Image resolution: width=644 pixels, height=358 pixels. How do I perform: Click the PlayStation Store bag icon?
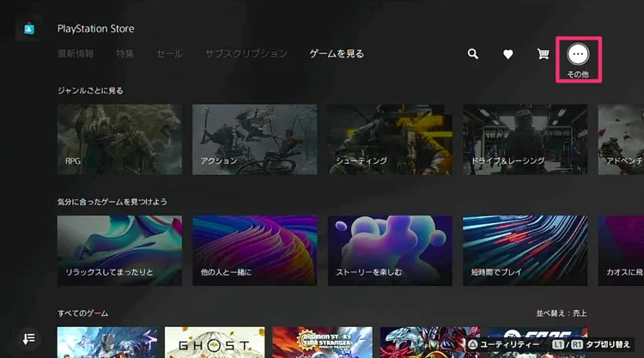tap(28, 28)
